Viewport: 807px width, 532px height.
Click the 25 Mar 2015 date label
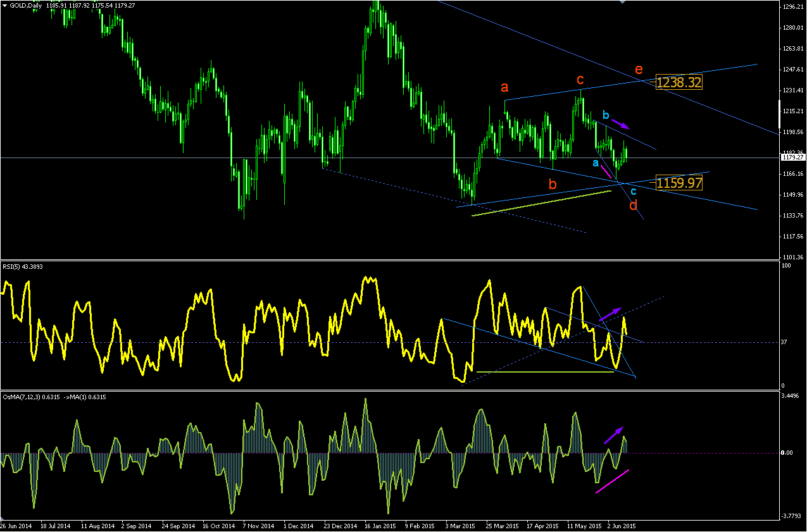point(502,526)
